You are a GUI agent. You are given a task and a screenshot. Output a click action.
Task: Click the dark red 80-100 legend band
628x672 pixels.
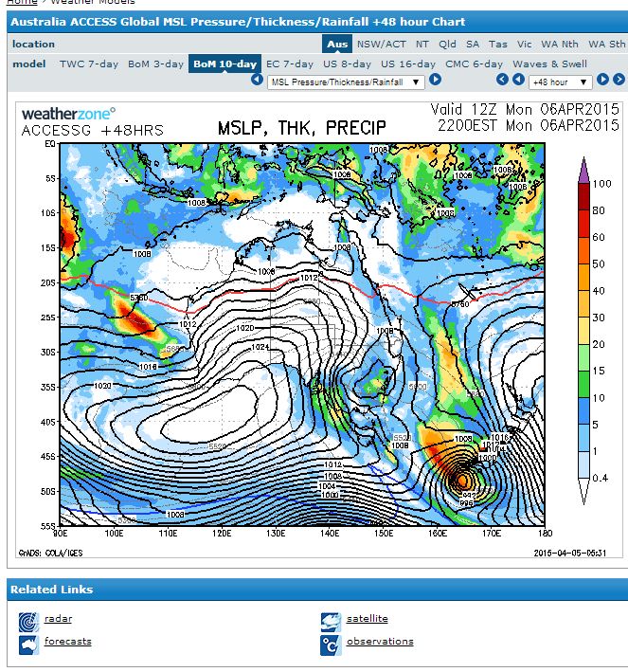point(583,196)
